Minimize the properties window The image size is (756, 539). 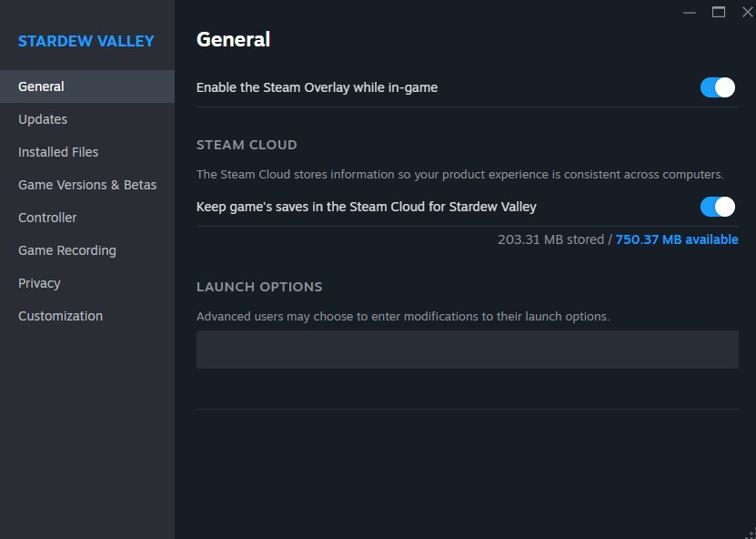pyautogui.click(x=690, y=12)
